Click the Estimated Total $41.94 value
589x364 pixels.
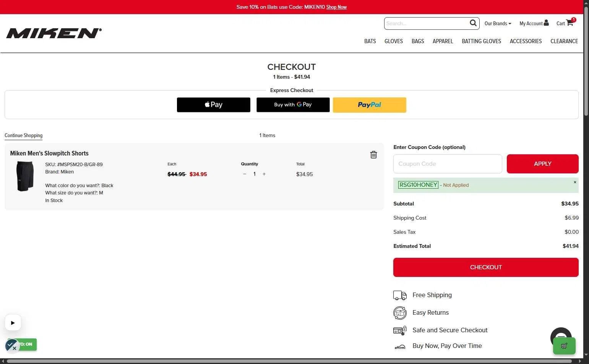point(570,246)
